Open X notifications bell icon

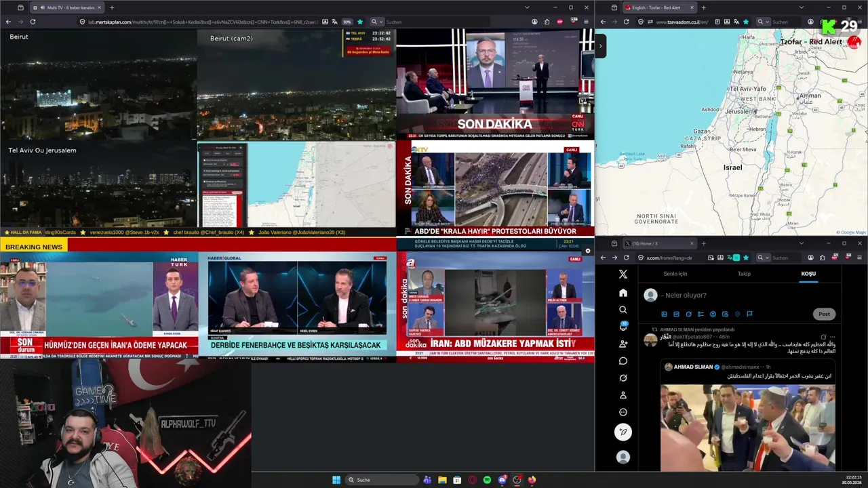(623, 327)
